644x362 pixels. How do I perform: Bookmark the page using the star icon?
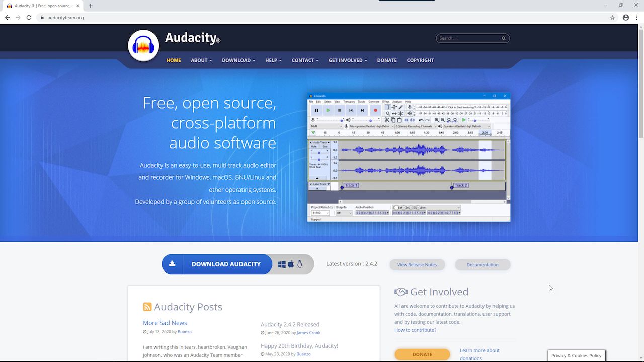pyautogui.click(x=612, y=17)
